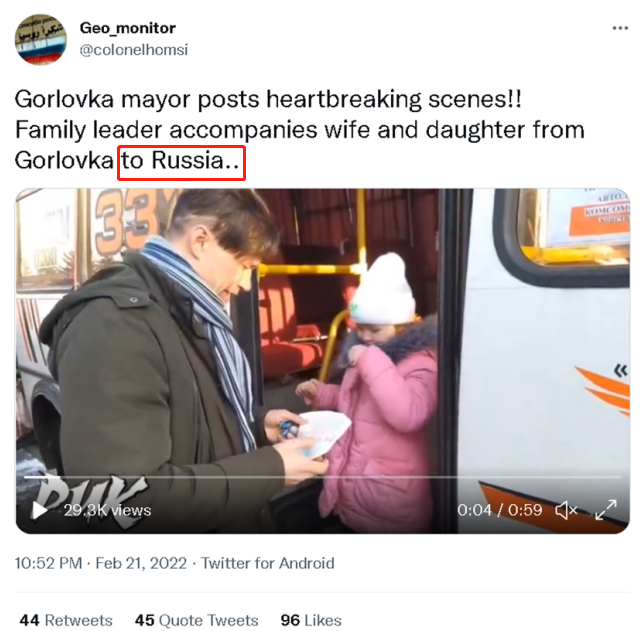Click the 29.3K views counter
This screenshot has height=631, width=641.
pyautogui.click(x=107, y=510)
